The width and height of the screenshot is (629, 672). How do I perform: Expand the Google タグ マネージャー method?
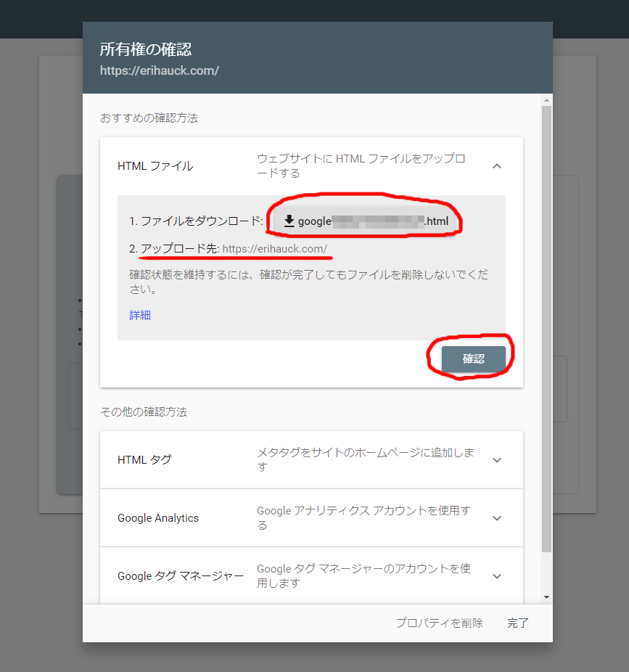point(497,576)
